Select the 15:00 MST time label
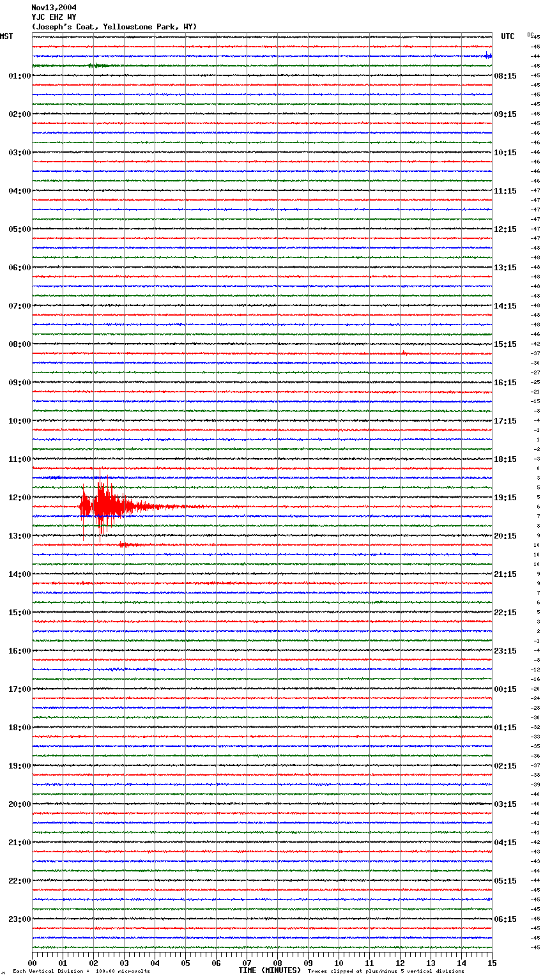Image resolution: width=543 pixels, height=980 pixels. click(19, 613)
